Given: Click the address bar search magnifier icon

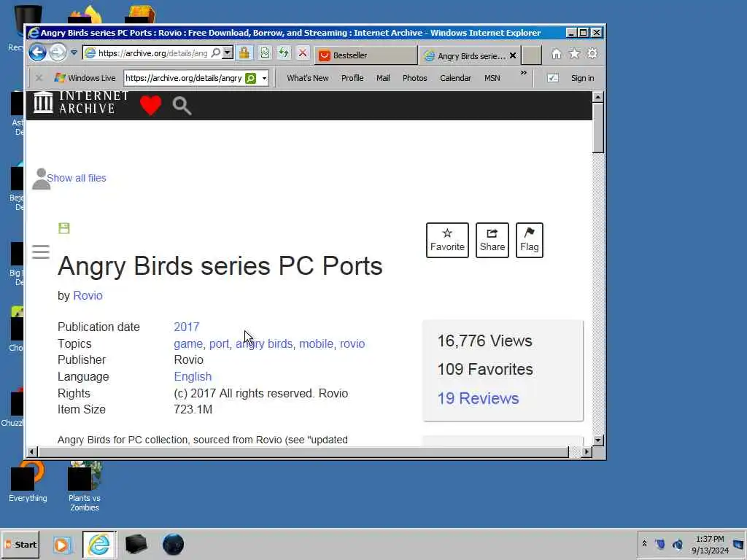Looking at the screenshot, I should point(216,52).
